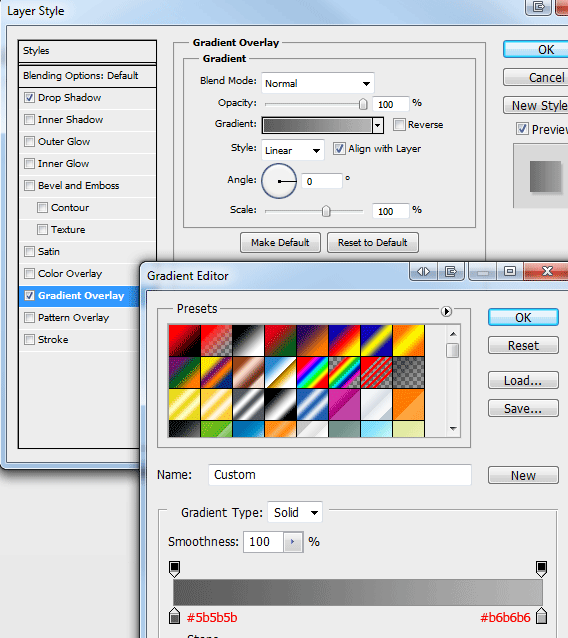Click Cancel in the Layer Style dialog

click(x=535, y=77)
